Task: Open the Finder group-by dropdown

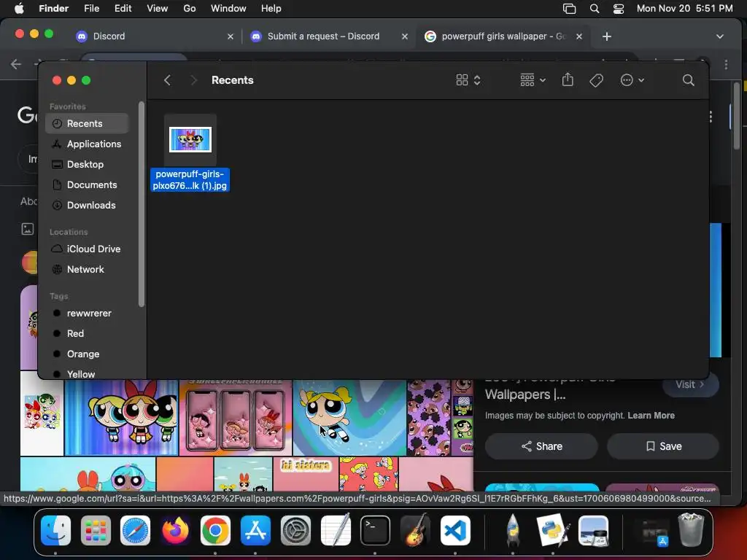Action: tap(533, 80)
